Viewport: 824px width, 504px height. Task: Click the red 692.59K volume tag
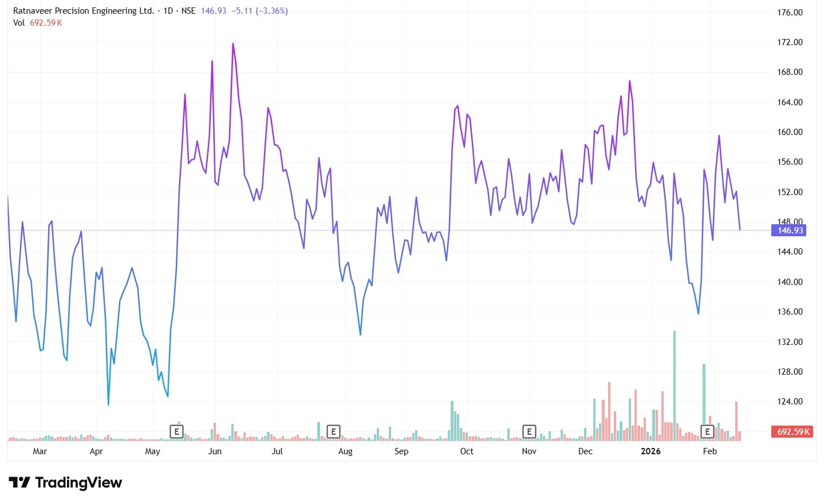(x=793, y=432)
